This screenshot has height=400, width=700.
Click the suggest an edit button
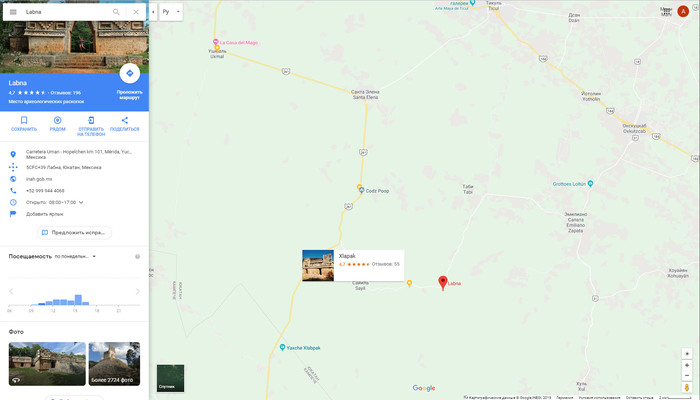(x=74, y=233)
